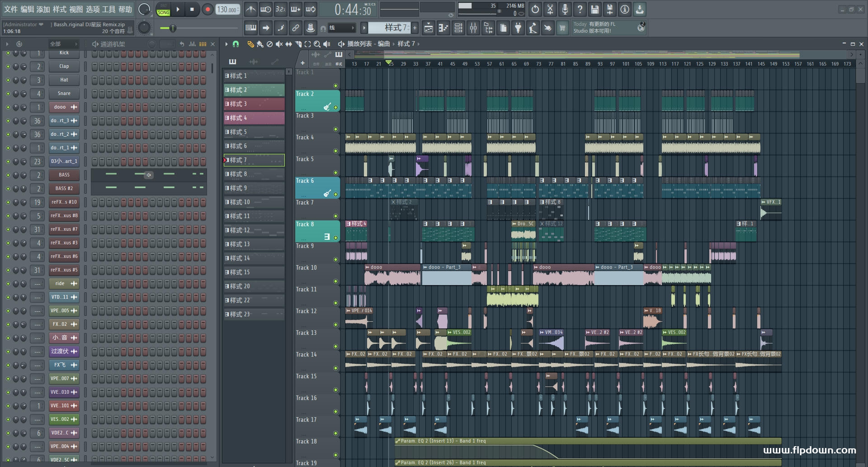
Task: Select the Zoom magnifier tool in playlist
Action: point(316,44)
